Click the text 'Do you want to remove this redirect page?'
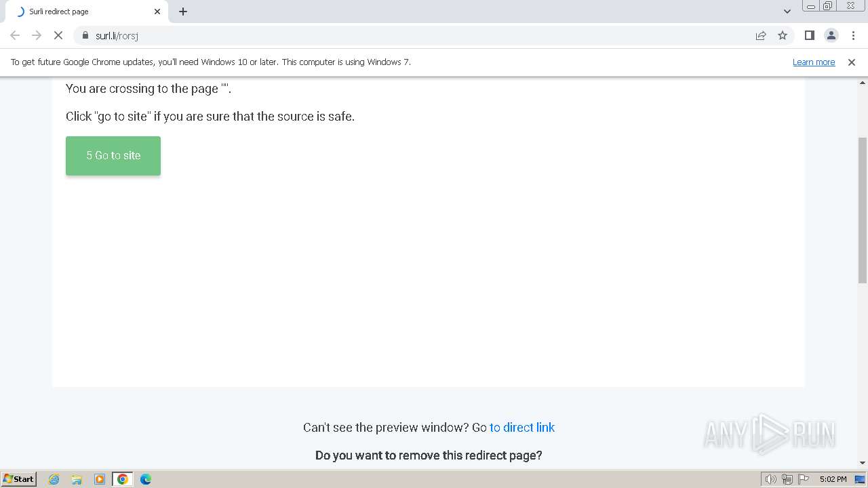The image size is (868, 488). point(429,455)
